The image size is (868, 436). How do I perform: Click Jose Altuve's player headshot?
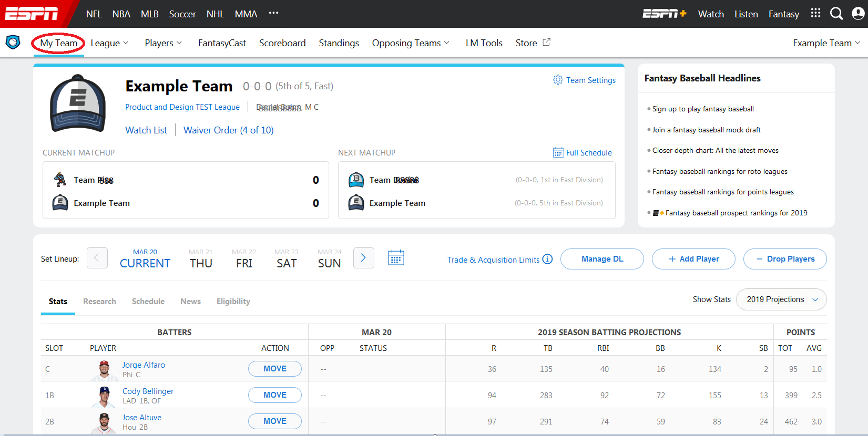click(x=104, y=423)
